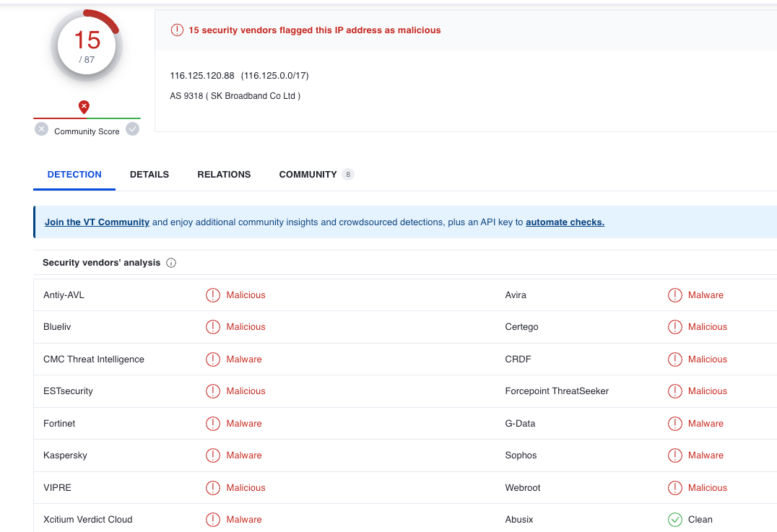
Task: Open the COMMUNITY tab
Action: [308, 175]
